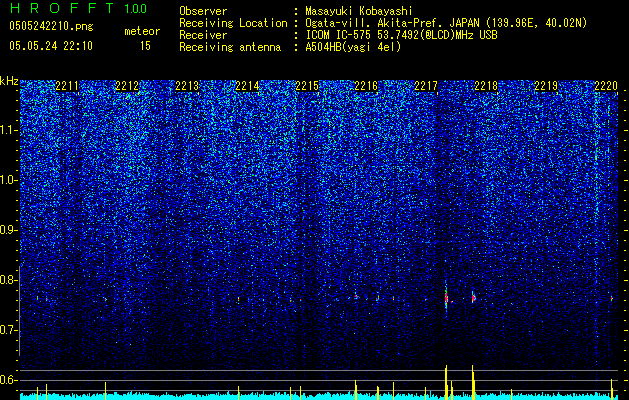
Task: Click the 2212 time marker
Action: point(127,86)
